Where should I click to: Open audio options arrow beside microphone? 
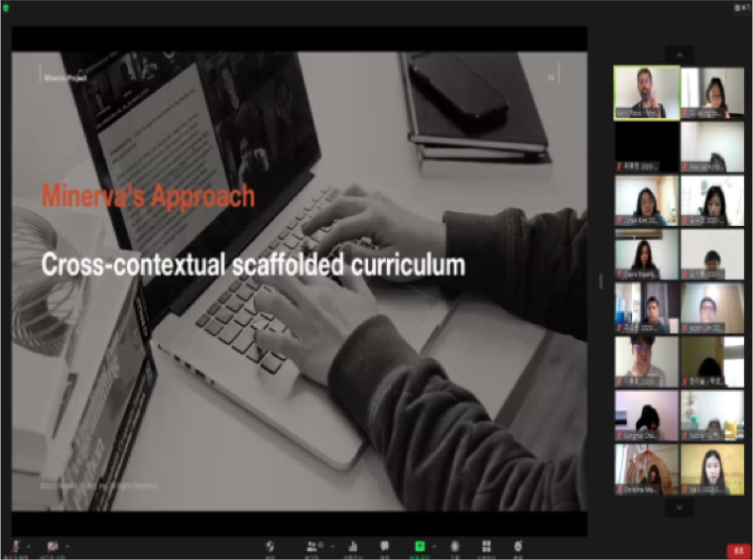29,546
